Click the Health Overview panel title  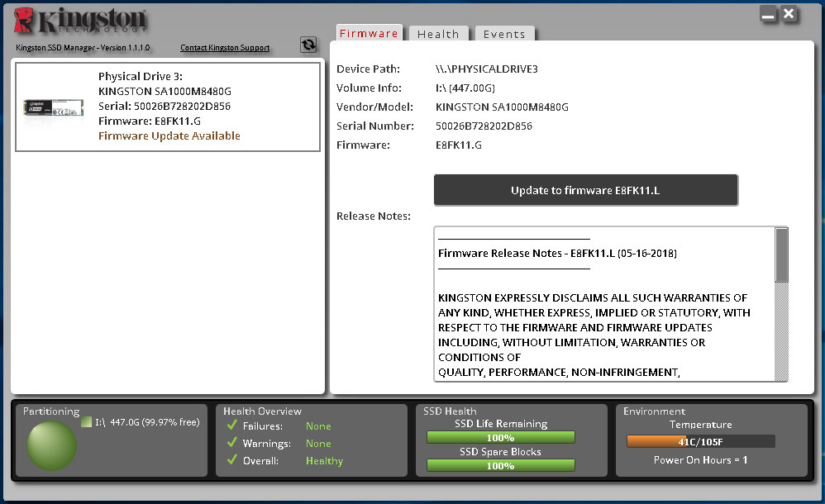(x=262, y=411)
